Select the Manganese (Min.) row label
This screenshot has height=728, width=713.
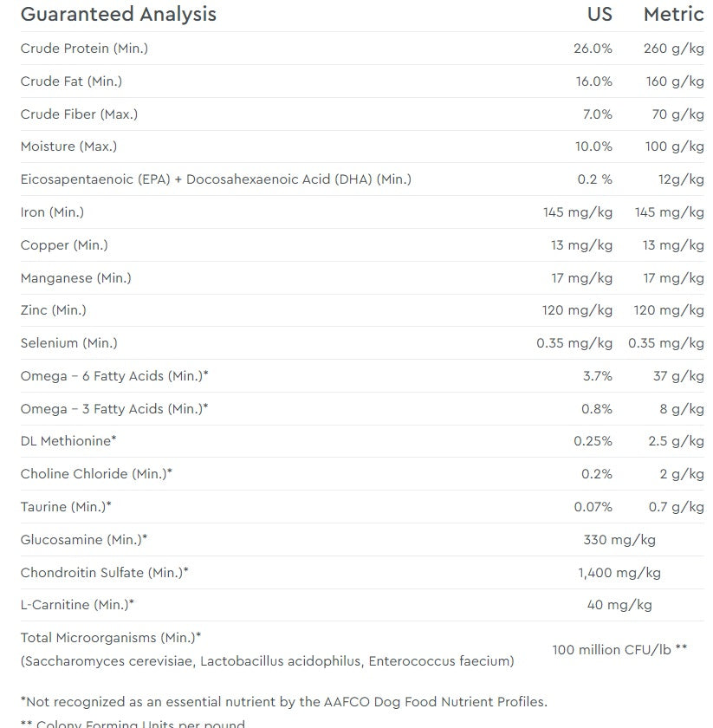point(76,278)
